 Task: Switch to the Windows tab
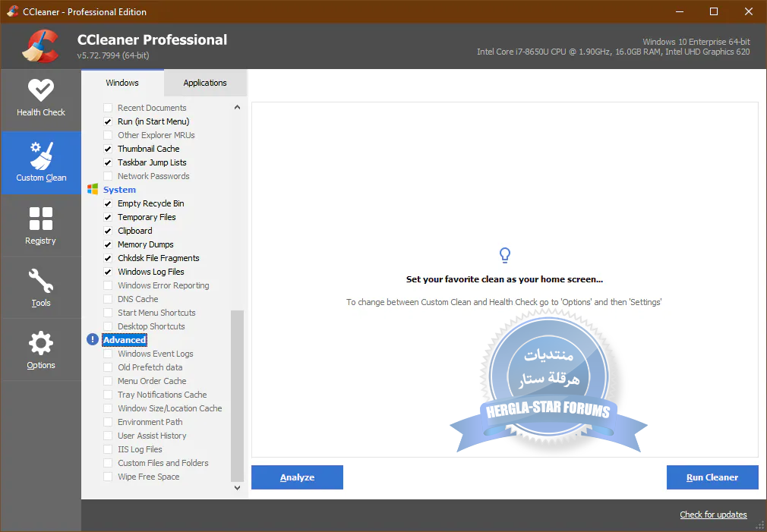coord(122,83)
